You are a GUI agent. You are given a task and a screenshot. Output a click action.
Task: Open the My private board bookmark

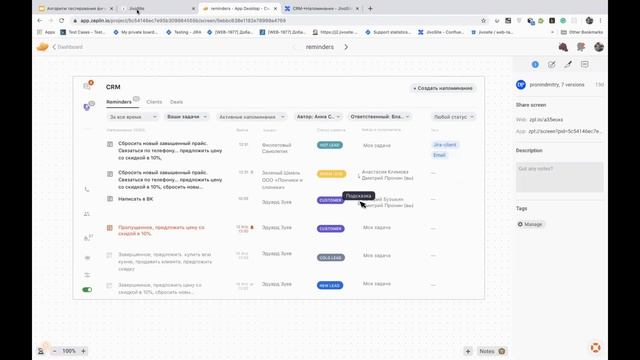coord(135,32)
